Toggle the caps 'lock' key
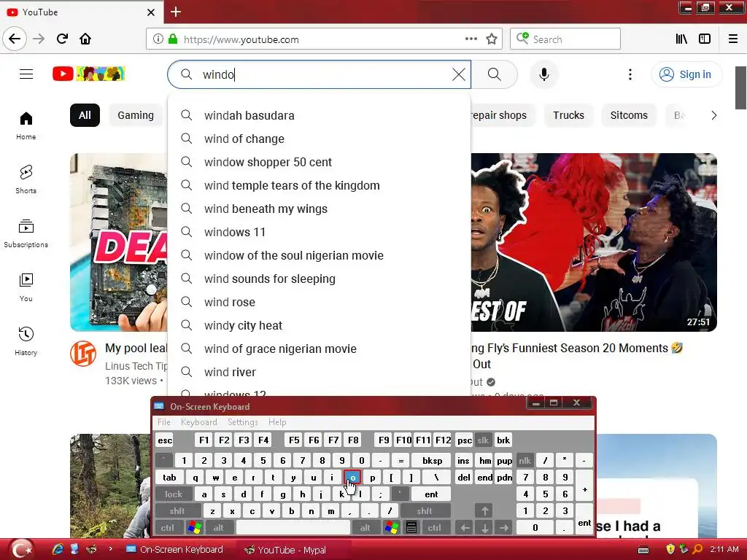The height and width of the screenshot is (560, 747). tap(174, 494)
